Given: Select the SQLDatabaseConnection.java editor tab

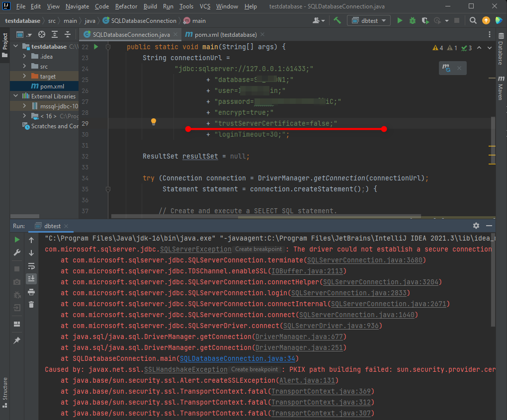Looking at the screenshot, I should tap(131, 35).
